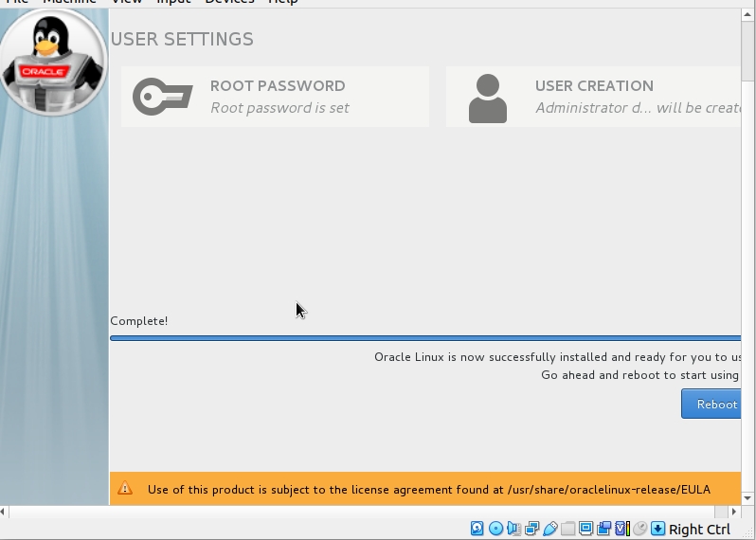This screenshot has height=540, width=756.
Task: Click the installation progress bar
Action: [x=425, y=338]
